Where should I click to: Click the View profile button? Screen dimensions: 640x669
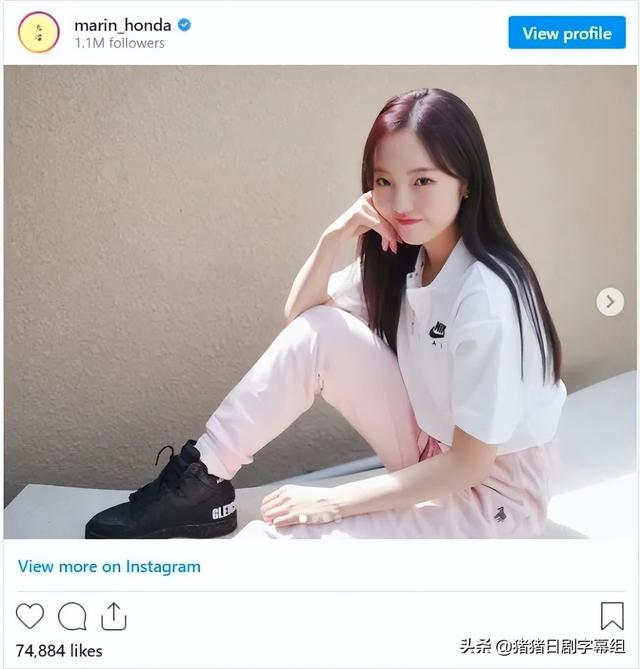(x=567, y=33)
